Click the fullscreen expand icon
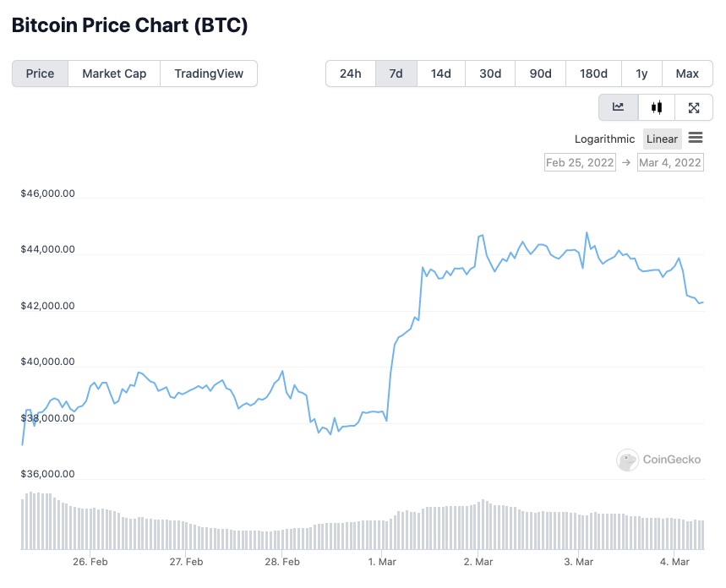726x588 pixels. pos(694,107)
